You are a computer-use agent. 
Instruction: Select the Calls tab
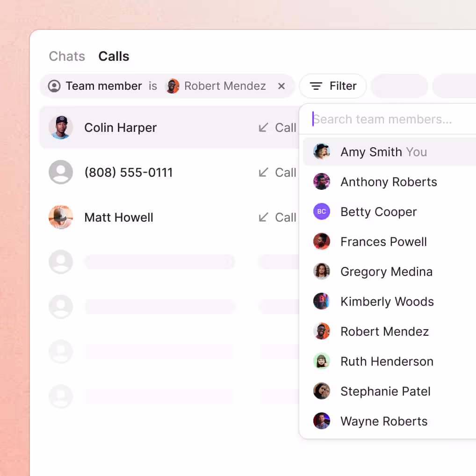(x=114, y=56)
